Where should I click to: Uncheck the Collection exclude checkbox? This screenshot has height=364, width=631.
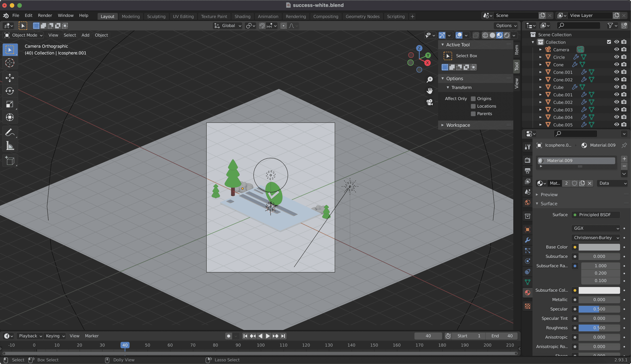609,42
